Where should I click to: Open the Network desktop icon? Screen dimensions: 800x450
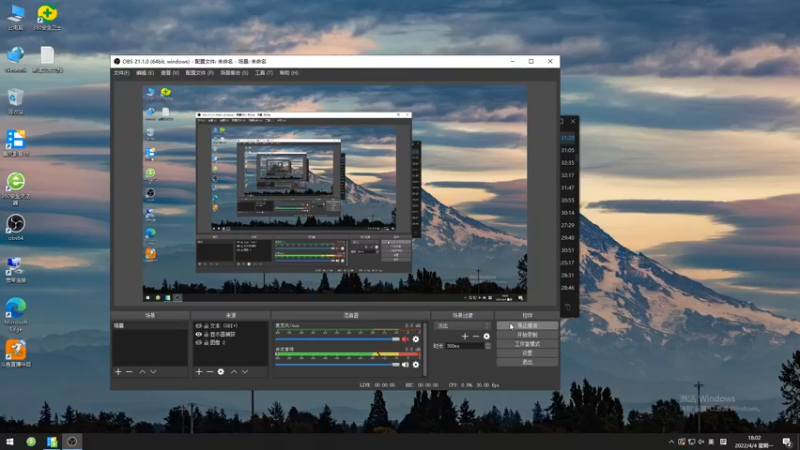[16, 60]
